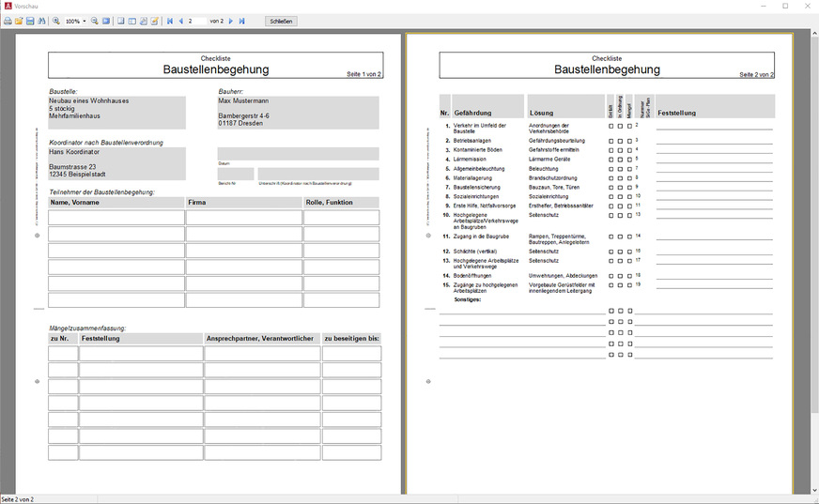
Task: Check 'Mangel' box for Lärmemission row
Action: coord(630,160)
